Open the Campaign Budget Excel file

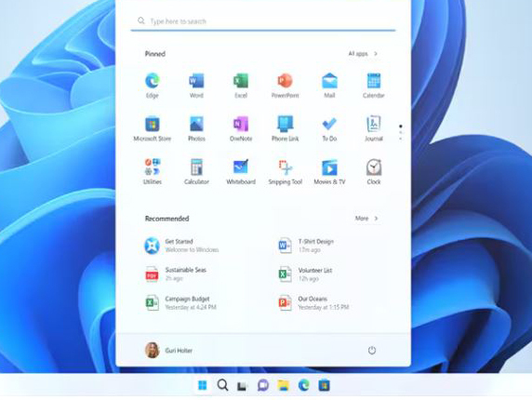coord(180,302)
